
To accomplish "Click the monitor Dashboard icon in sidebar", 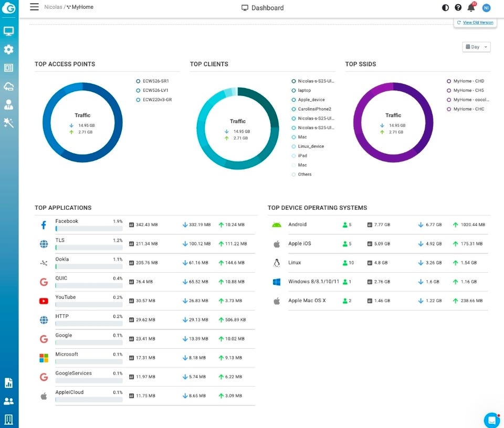I will (9, 31).
